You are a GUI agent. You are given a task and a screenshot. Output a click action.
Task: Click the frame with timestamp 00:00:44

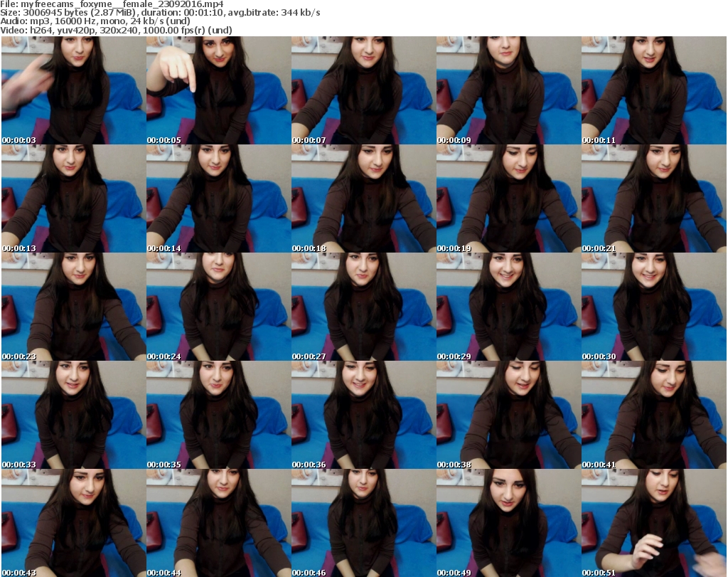[219, 523]
